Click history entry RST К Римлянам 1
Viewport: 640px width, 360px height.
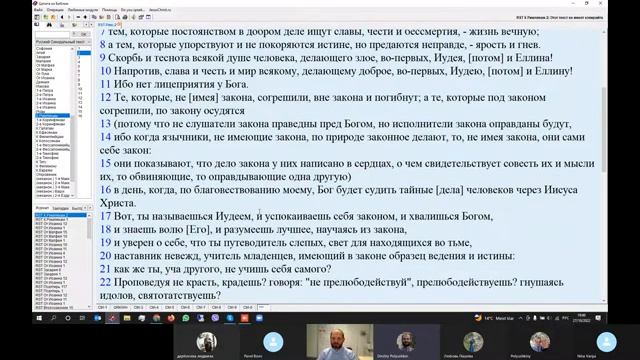(x=51, y=219)
